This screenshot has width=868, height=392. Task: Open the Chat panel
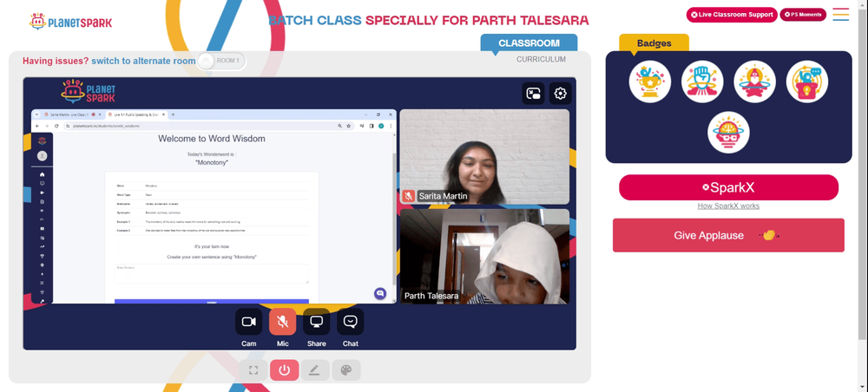[x=351, y=322]
